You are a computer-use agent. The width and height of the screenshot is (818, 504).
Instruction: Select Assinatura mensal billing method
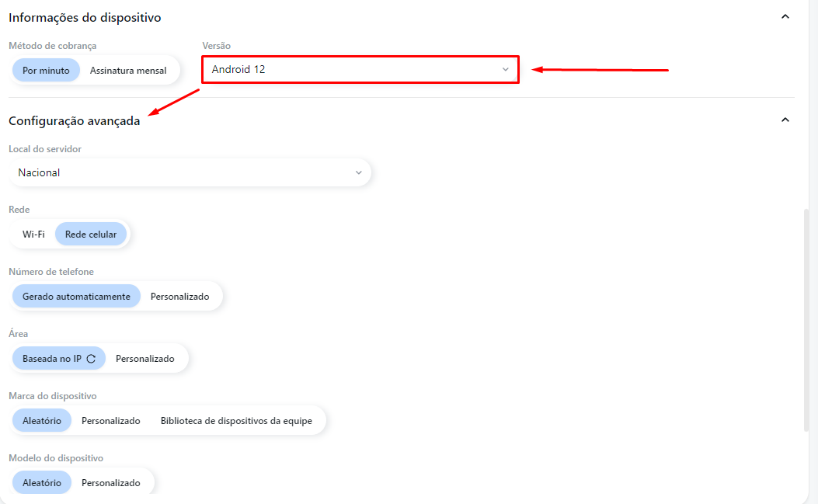[128, 71]
